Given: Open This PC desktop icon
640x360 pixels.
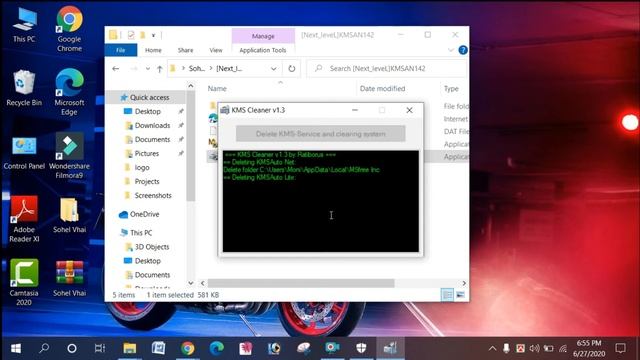Looking at the screenshot, I should click(x=24, y=26).
